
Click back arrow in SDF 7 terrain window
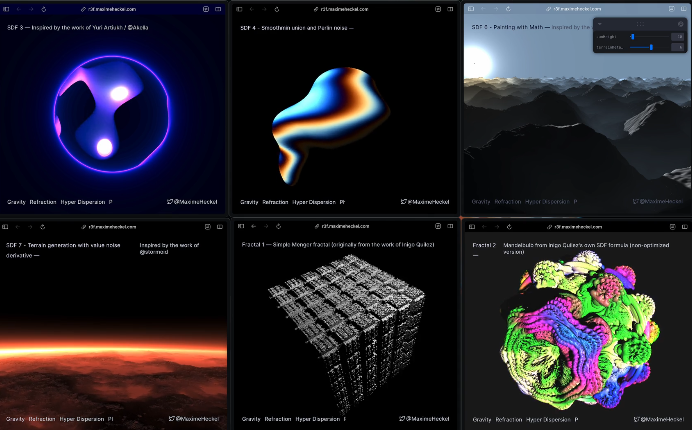point(24,228)
